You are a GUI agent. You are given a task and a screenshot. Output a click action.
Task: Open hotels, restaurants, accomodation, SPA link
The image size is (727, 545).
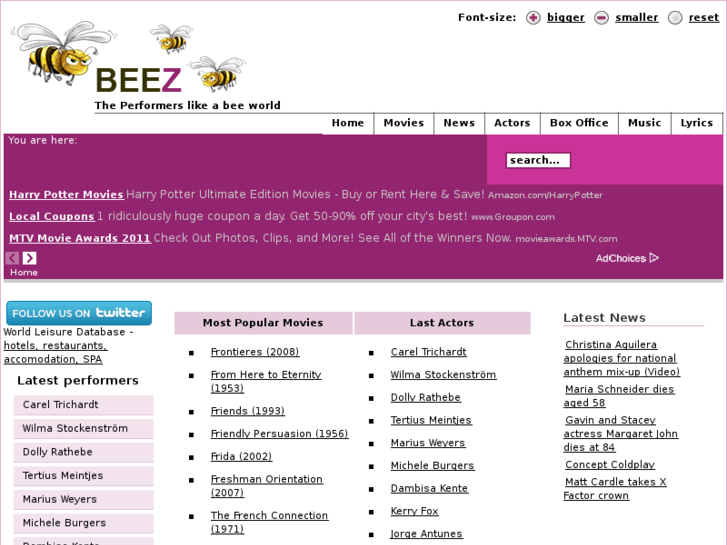click(55, 352)
